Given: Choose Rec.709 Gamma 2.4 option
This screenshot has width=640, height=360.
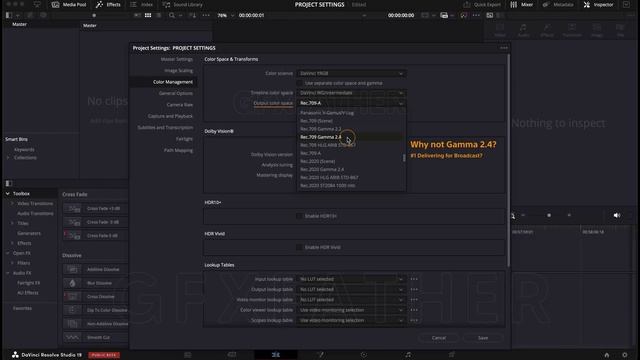Looking at the screenshot, I should pos(321,137).
